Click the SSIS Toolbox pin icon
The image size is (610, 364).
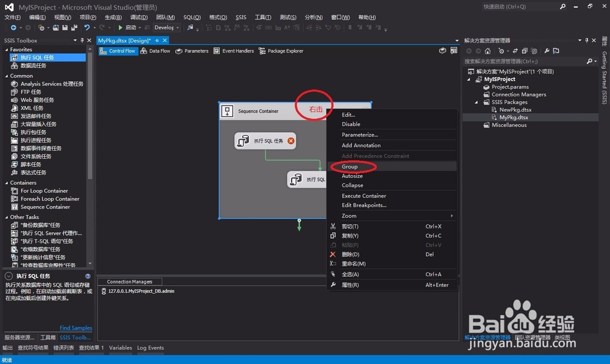[x=82, y=40]
